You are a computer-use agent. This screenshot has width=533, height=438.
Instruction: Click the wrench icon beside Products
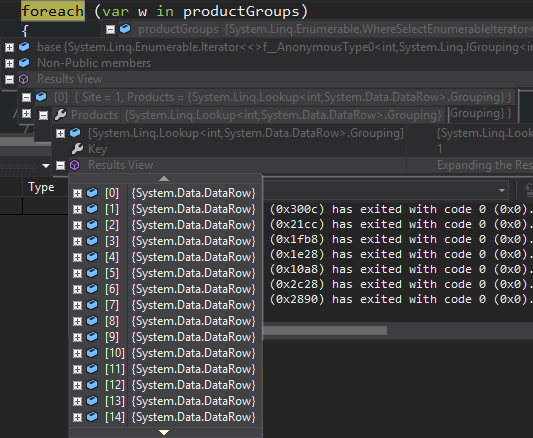[61, 115]
